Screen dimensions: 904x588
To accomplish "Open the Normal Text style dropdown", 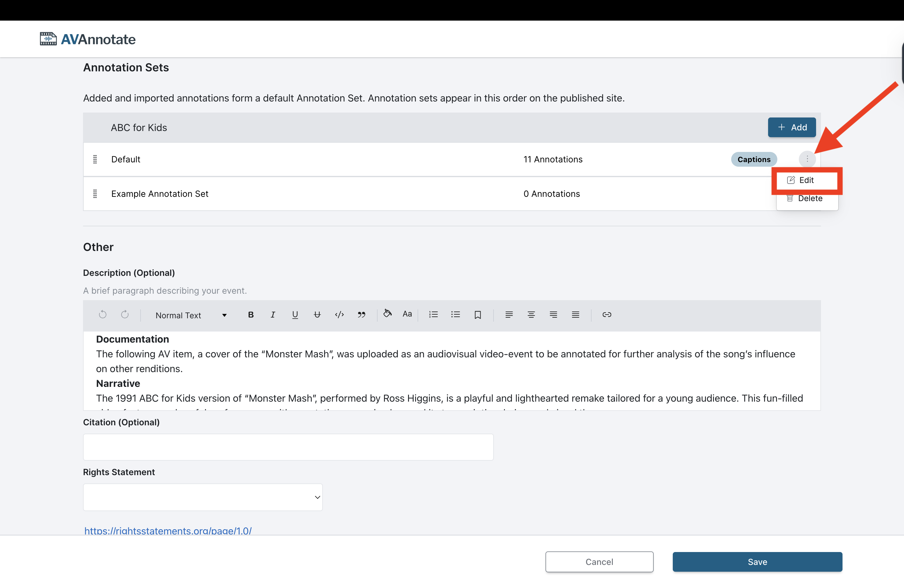I will (191, 315).
